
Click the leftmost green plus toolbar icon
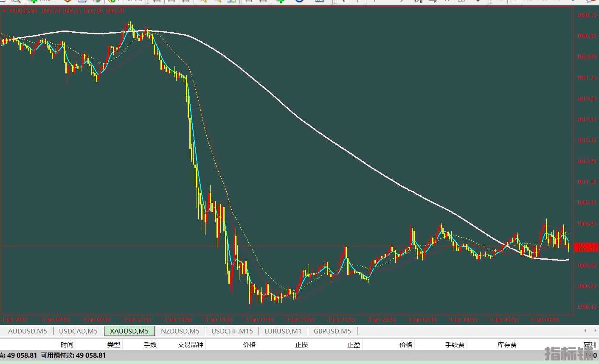(x=32, y=1)
